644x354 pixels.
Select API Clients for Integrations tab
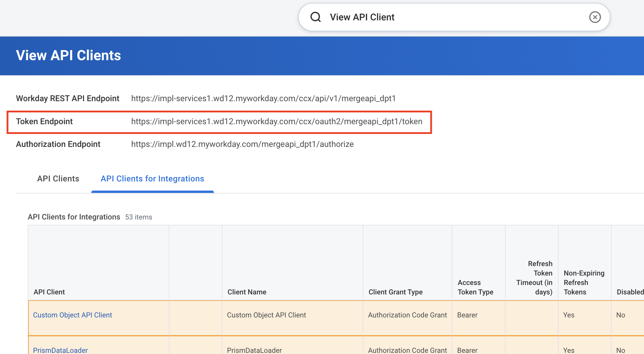point(152,178)
